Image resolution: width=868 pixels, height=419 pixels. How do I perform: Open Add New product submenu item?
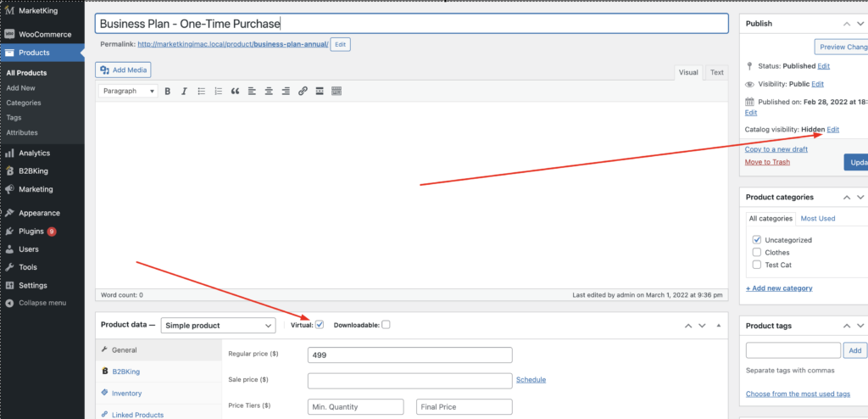pos(21,88)
